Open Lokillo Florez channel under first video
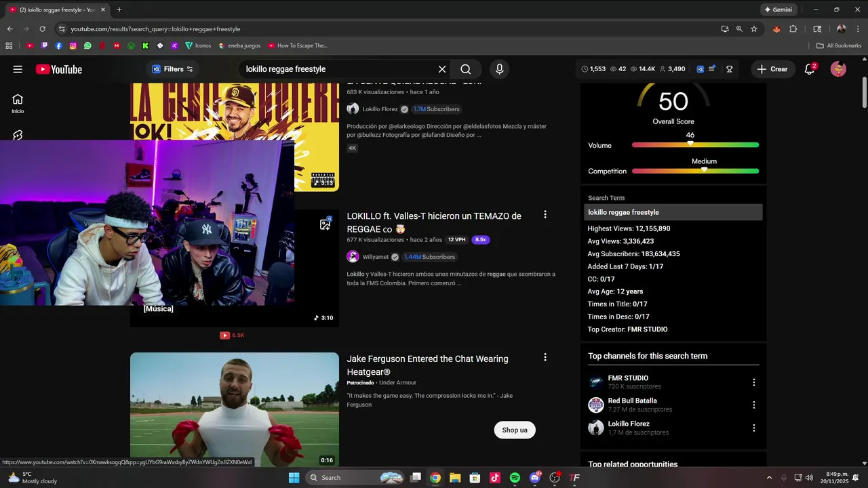 [380, 109]
